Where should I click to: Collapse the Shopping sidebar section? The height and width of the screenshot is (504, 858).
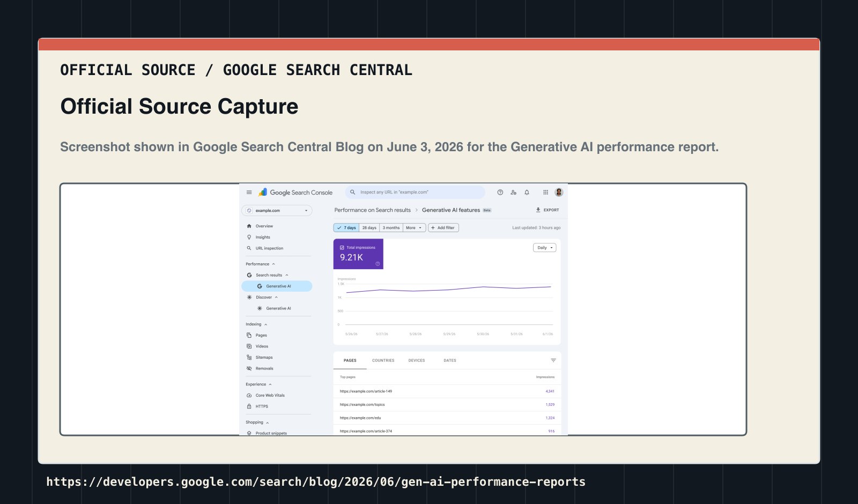click(x=268, y=423)
